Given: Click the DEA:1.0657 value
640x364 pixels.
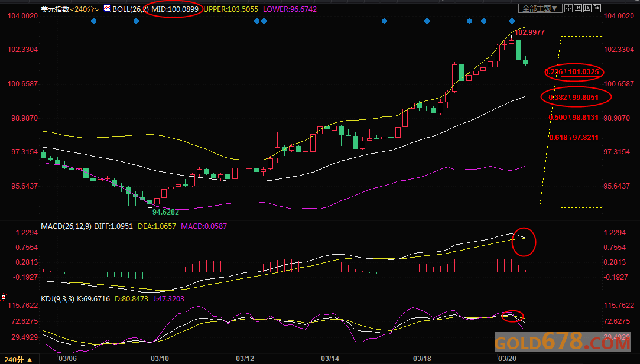Looking at the screenshot, I should coord(157,226).
